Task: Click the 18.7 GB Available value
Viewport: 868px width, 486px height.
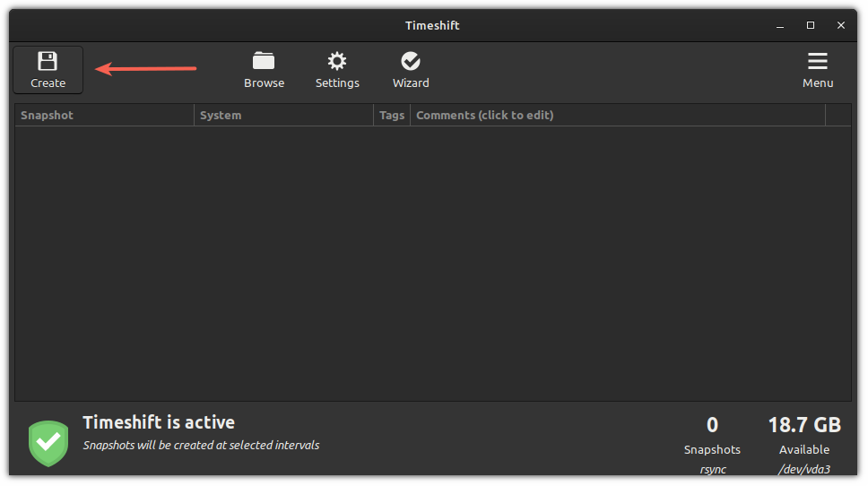Action: 804,425
